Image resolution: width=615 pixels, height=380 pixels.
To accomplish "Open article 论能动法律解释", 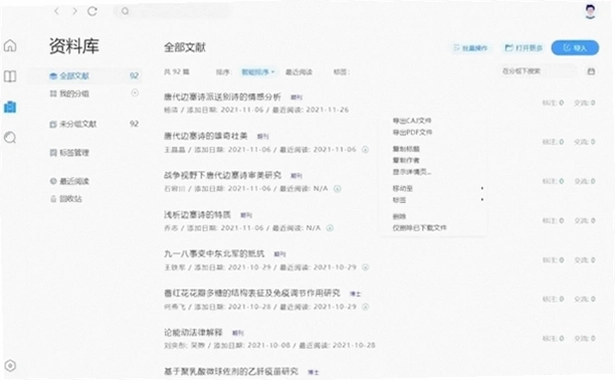I will pyautogui.click(x=193, y=332).
